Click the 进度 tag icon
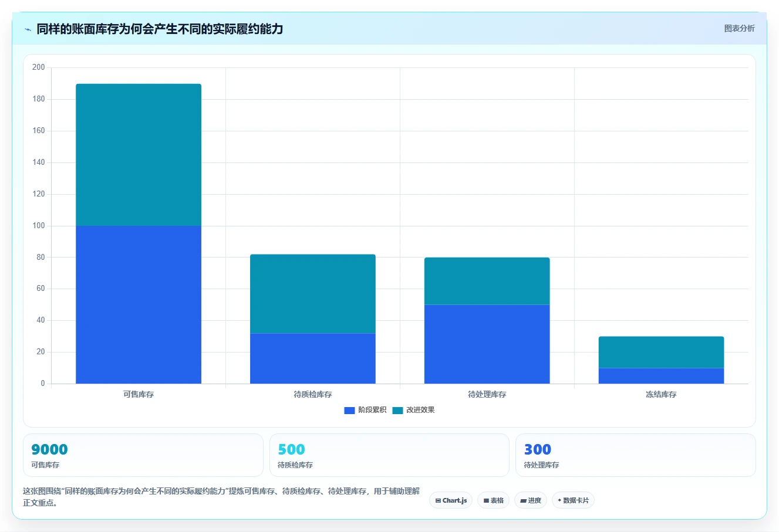 (523, 501)
